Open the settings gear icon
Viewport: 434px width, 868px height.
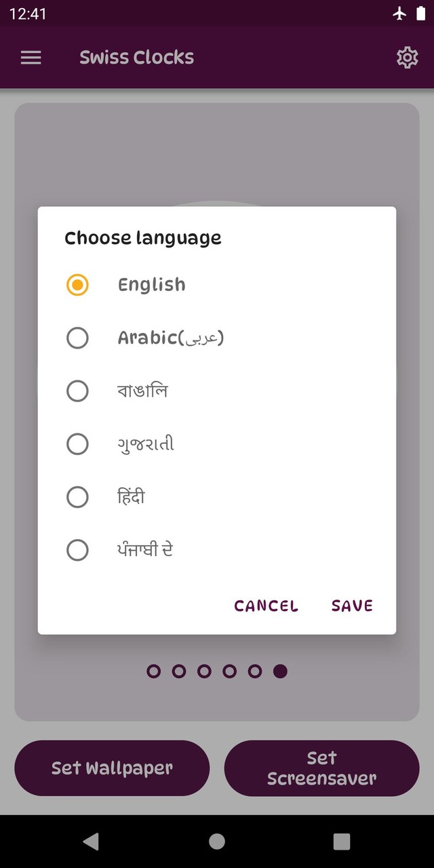tap(407, 58)
